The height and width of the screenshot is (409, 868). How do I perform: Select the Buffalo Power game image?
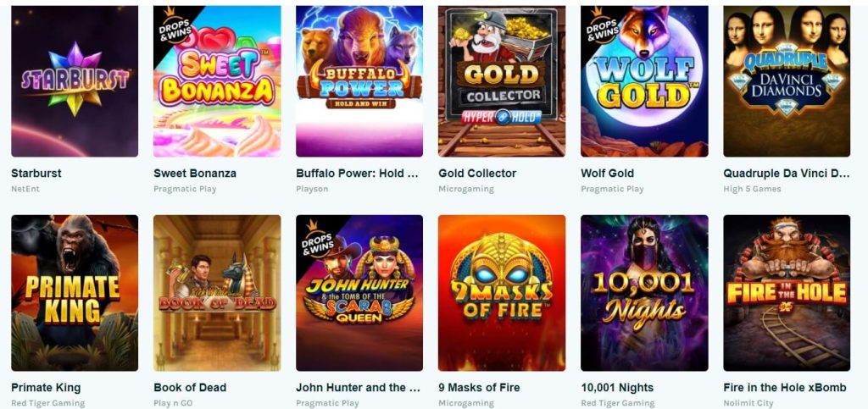click(359, 81)
